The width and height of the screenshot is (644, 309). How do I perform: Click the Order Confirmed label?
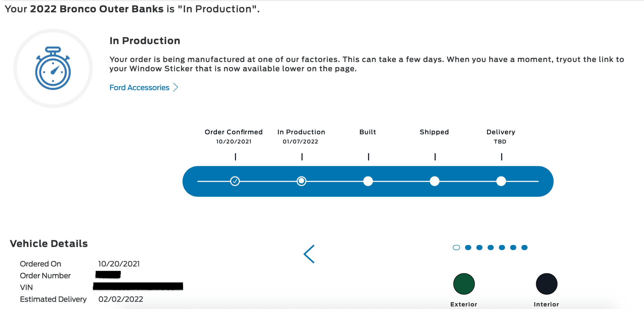pyautogui.click(x=234, y=132)
